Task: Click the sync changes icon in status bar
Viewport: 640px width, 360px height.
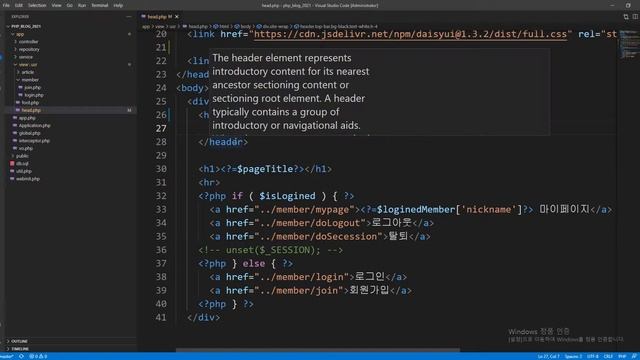Action: coord(21,356)
